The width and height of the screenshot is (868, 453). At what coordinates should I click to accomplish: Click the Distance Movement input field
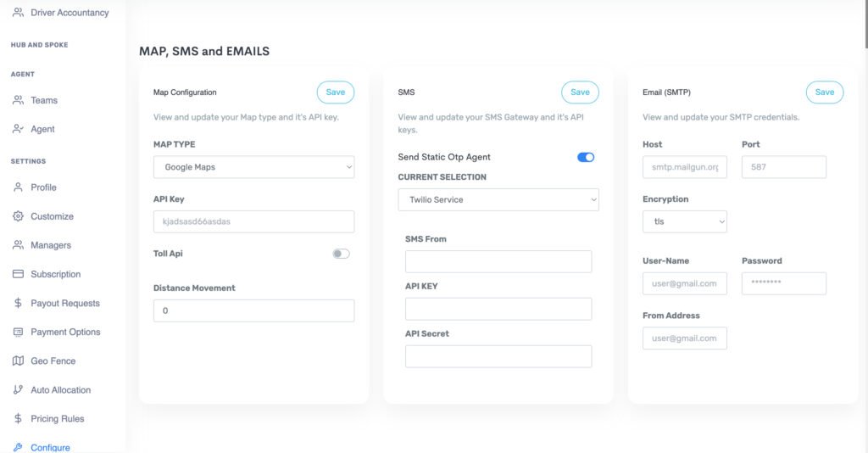[x=253, y=310]
